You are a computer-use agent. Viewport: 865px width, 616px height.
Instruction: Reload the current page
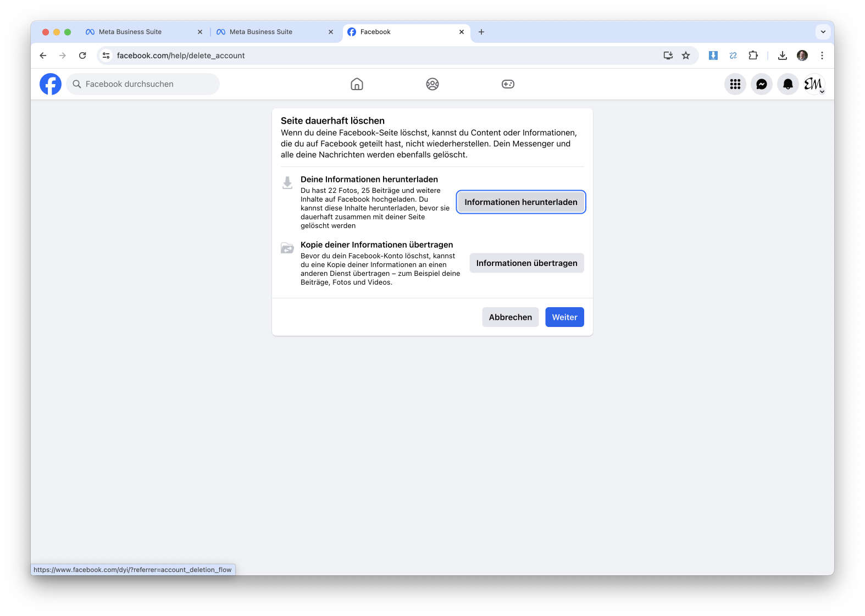pos(82,56)
